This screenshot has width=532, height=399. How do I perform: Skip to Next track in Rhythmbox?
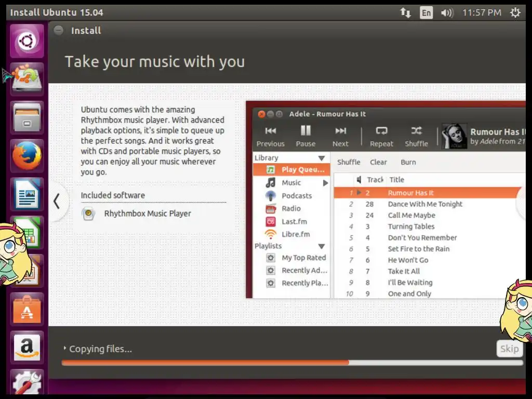[x=340, y=137]
